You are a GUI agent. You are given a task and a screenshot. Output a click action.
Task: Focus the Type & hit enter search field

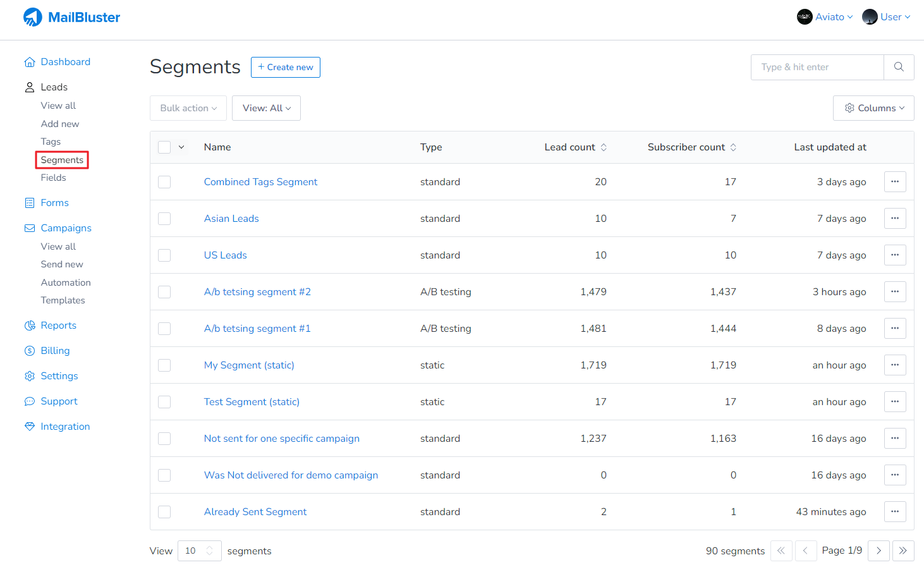(x=817, y=67)
